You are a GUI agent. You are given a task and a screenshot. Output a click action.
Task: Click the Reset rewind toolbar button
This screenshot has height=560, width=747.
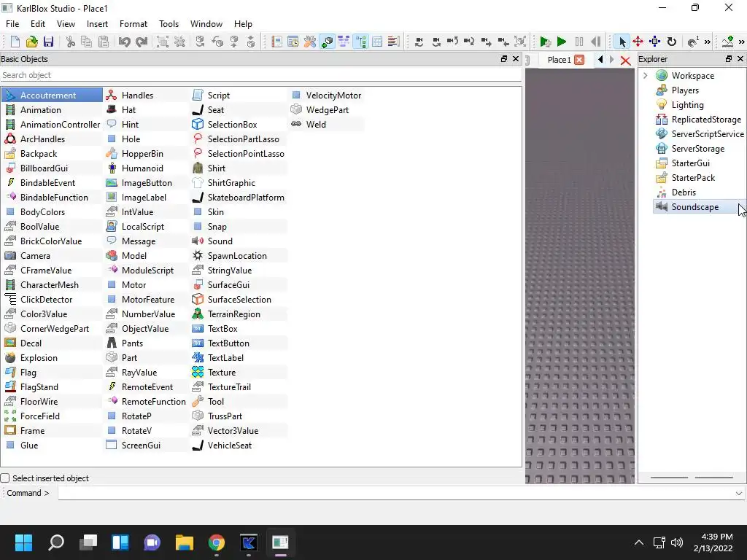pyautogui.click(x=595, y=42)
